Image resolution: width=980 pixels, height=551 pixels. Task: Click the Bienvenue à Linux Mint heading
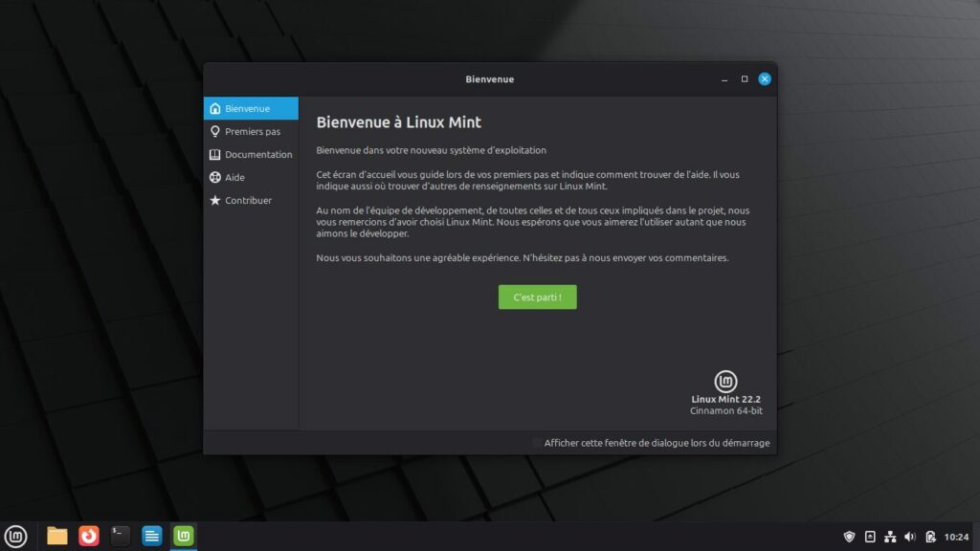(x=399, y=122)
